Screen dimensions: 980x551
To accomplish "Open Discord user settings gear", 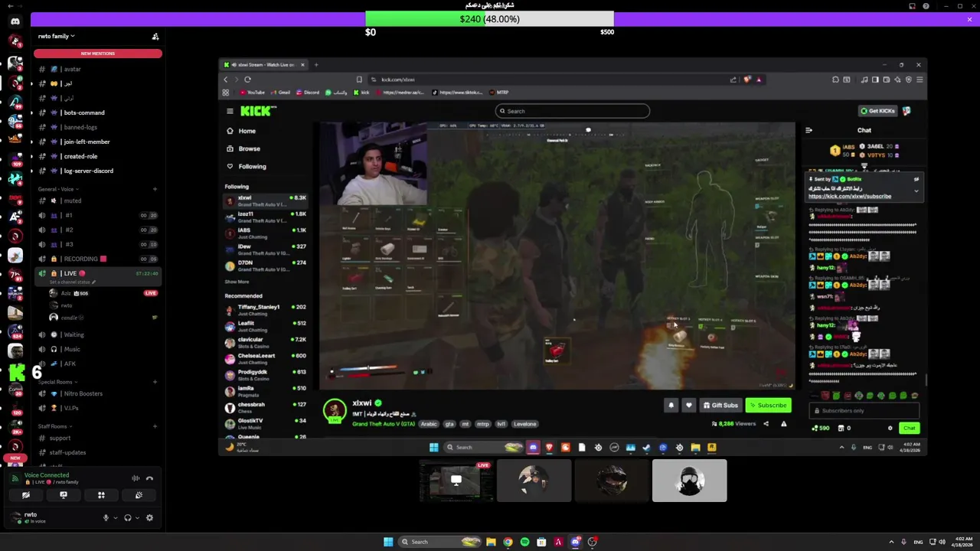I will [149, 518].
